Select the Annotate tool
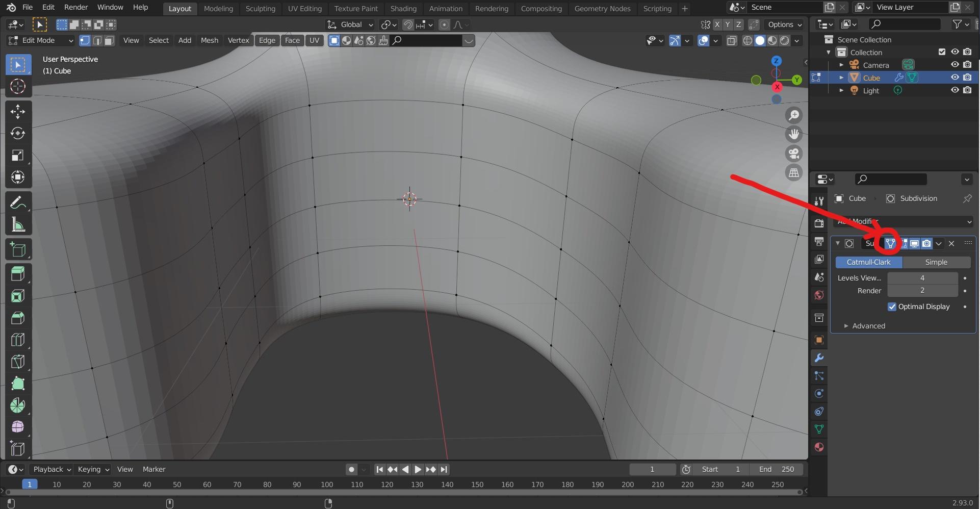The width and height of the screenshot is (980, 509). (18, 202)
